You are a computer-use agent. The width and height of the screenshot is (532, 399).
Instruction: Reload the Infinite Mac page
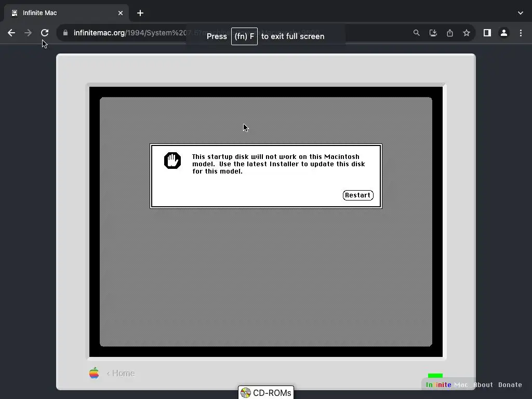45,33
